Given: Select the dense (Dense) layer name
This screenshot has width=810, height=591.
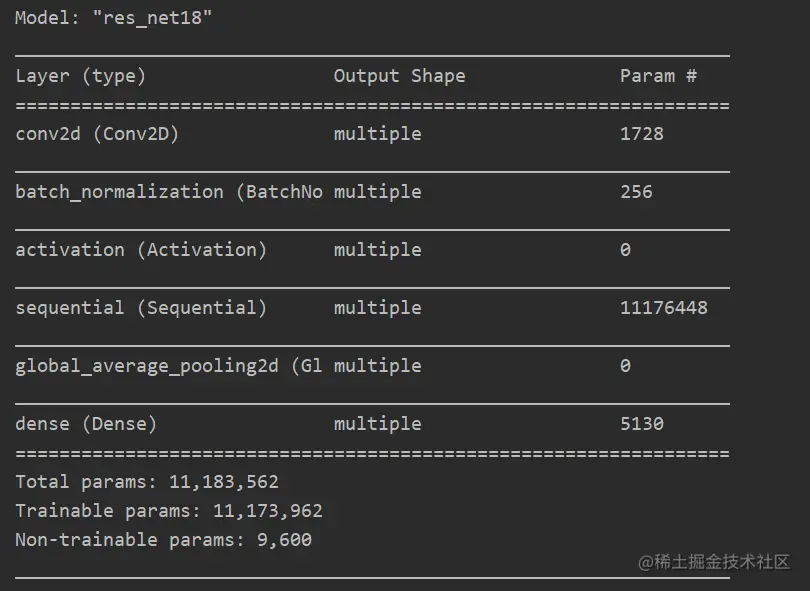Looking at the screenshot, I should point(86,424).
